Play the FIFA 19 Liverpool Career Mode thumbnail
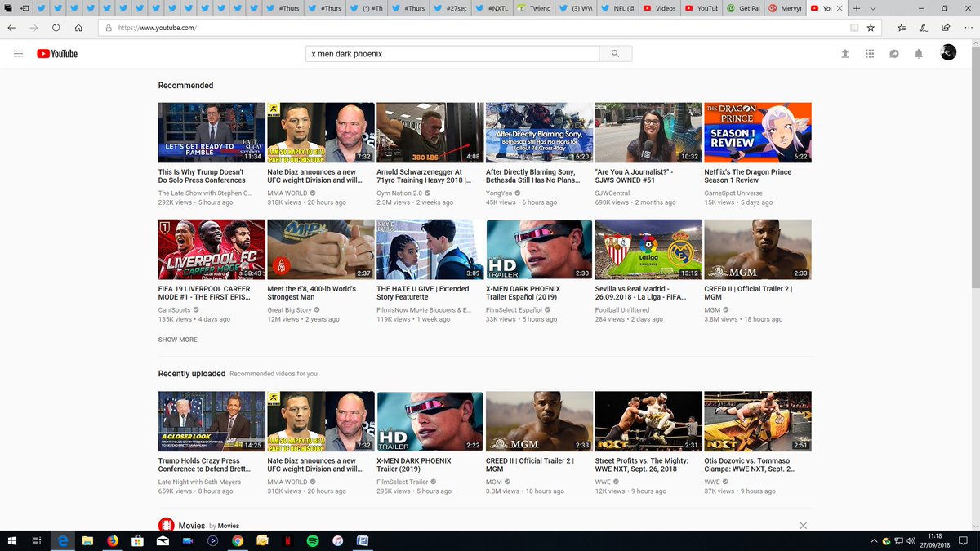This screenshot has height=551, width=980. [x=212, y=249]
